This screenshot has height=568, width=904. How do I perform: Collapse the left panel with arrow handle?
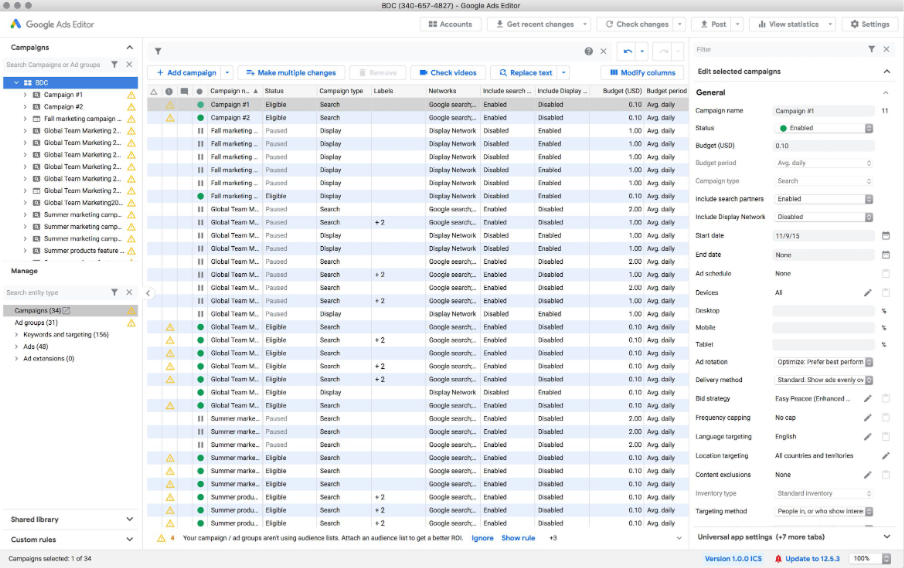pos(148,293)
